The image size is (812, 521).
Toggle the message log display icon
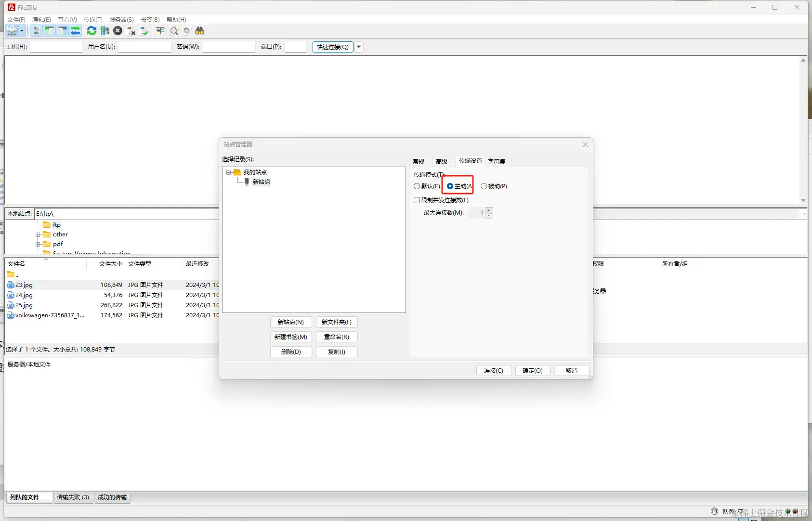[x=36, y=31]
